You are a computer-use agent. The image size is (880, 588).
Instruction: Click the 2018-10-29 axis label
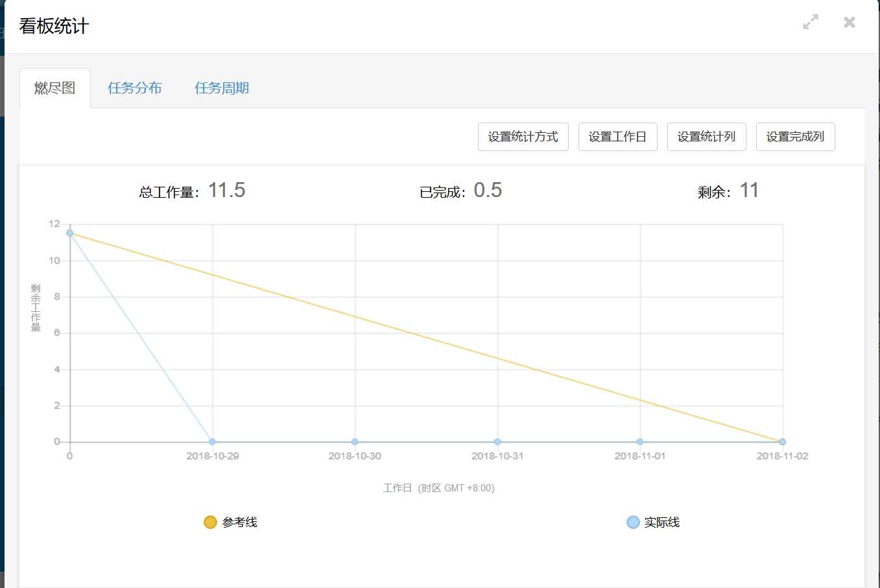point(213,456)
